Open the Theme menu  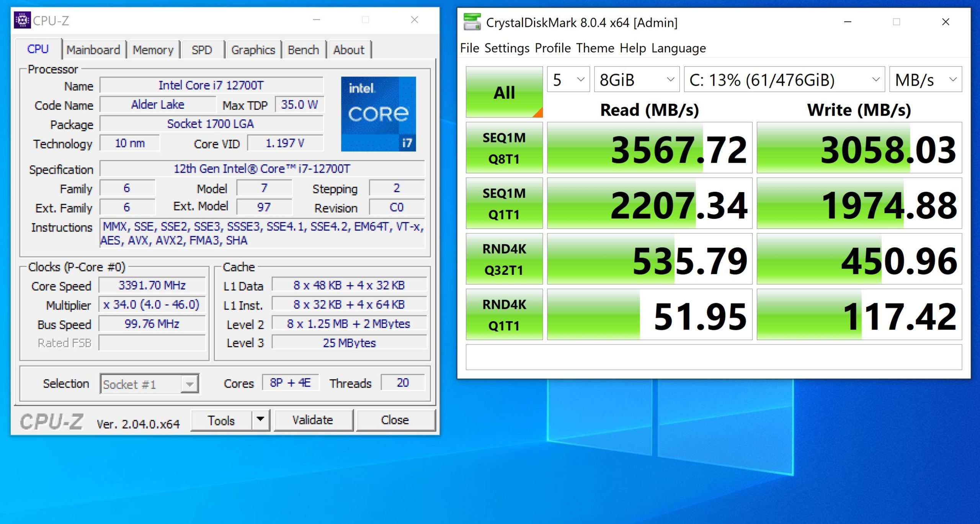click(595, 48)
